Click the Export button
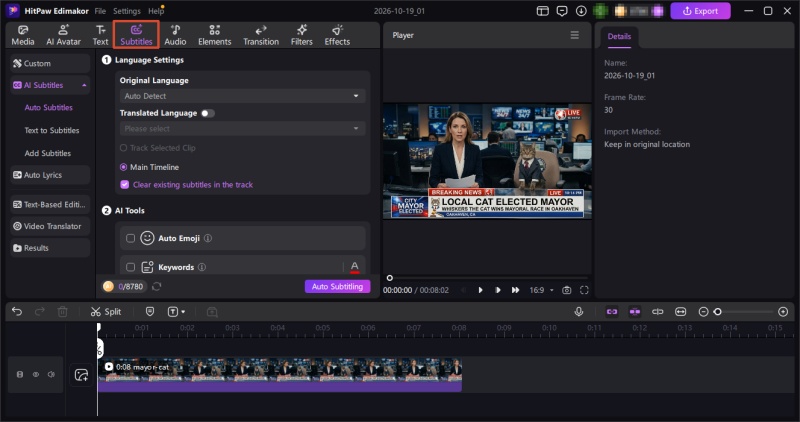 point(700,11)
